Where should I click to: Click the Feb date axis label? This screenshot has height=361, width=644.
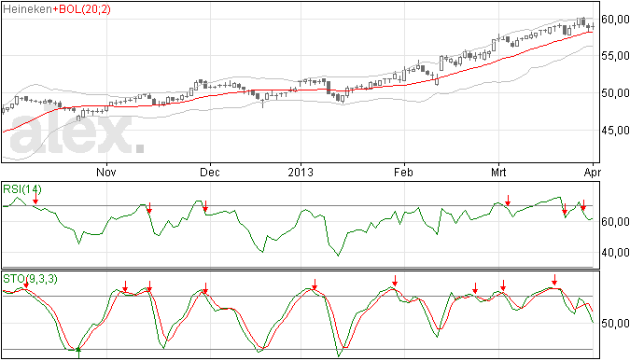coord(403,172)
